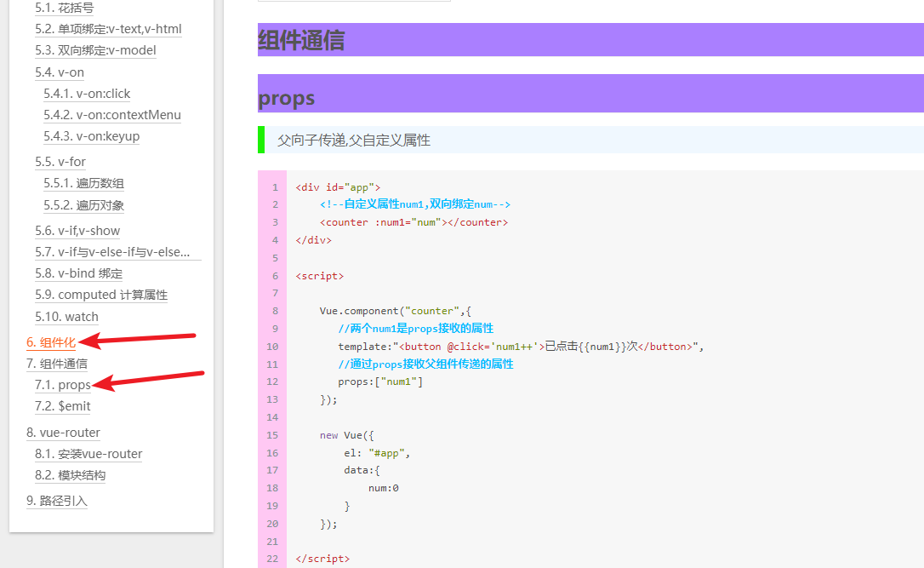Click the purple props heading
This screenshot has width=924, height=568.
pyautogui.click(x=287, y=97)
